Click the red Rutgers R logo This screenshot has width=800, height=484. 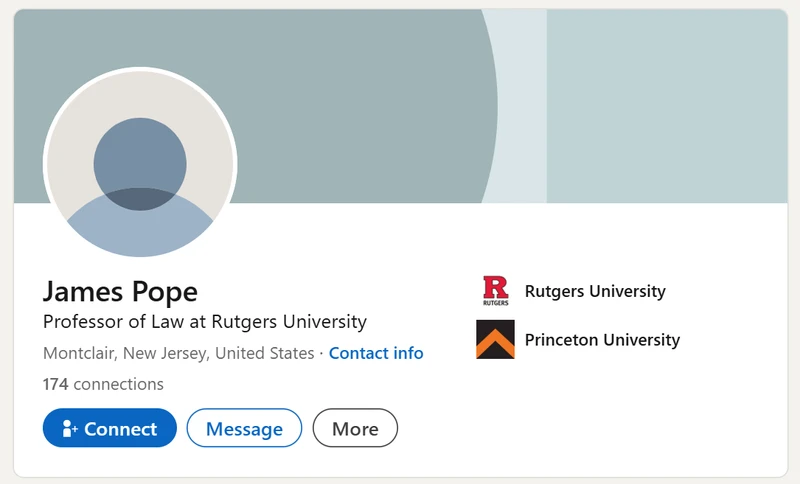pos(495,287)
